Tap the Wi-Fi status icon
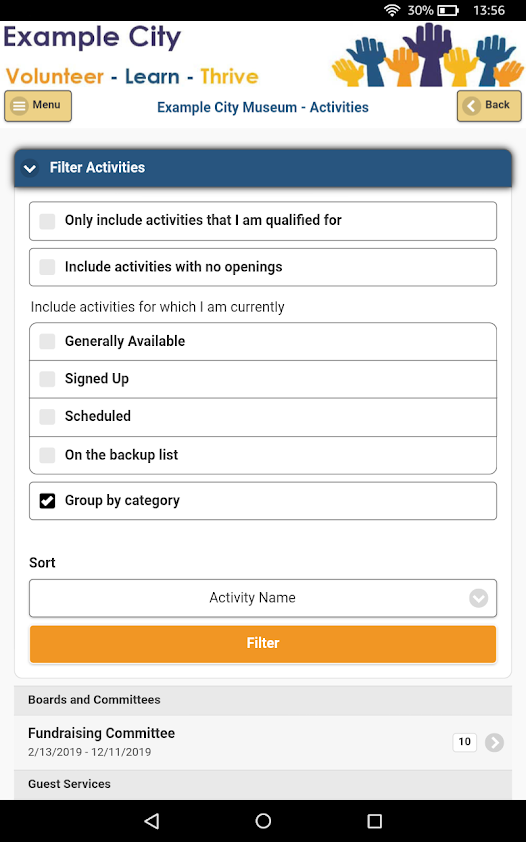Viewport: 526px width, 842px height. click(392, 10)
